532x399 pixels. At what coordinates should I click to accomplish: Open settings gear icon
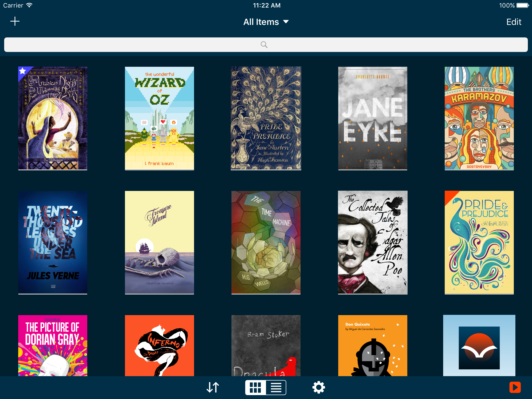(x=319, y=388)
